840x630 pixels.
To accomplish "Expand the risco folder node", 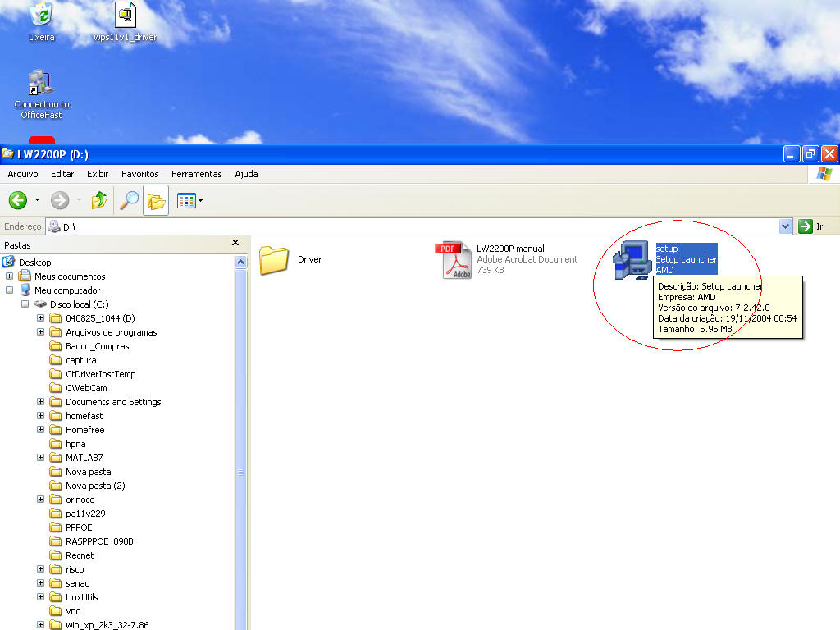I will (40, 569).
